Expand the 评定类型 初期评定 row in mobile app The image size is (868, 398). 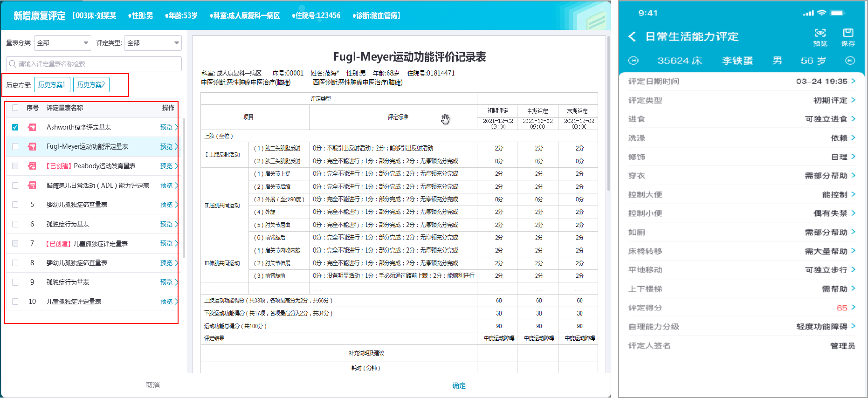[742, 100]
